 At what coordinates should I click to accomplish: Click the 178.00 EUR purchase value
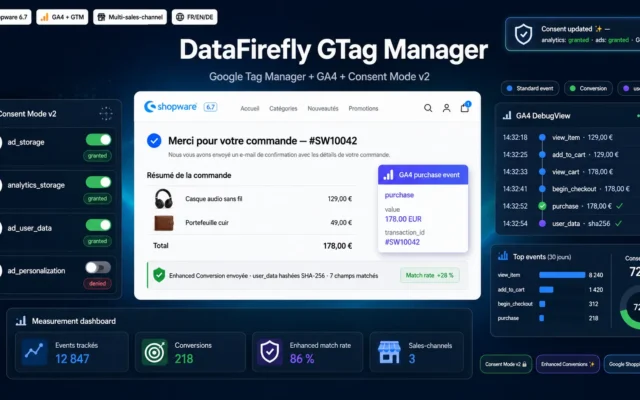[x=403, y=219]
